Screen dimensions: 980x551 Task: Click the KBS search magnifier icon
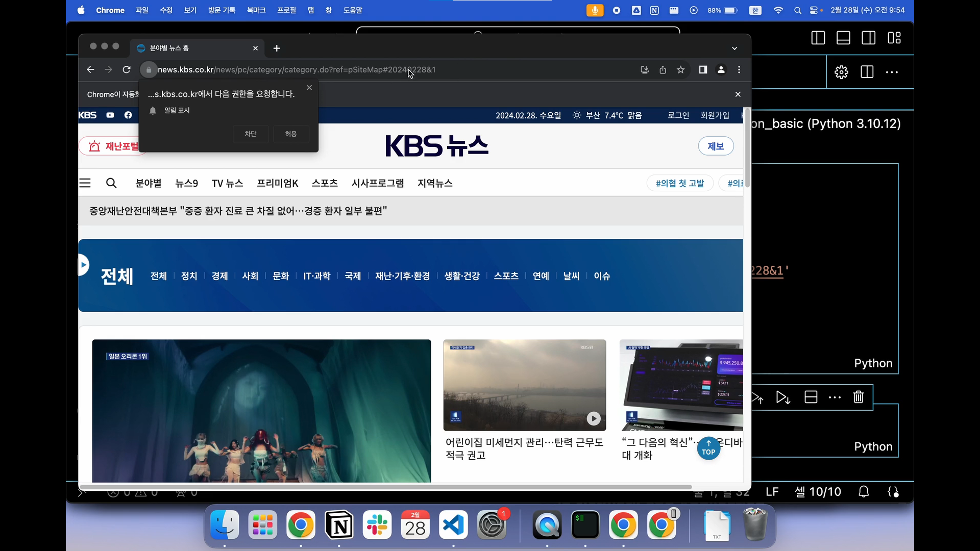coord(111,183)
